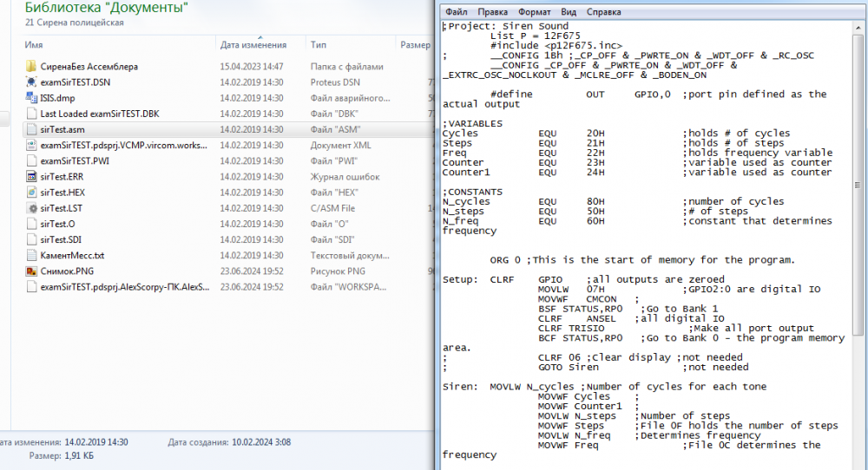The height and width of the screenshot is (470, 868).
Task: Select the file name examSirTEST.PWI
Action: pos(74,161)
